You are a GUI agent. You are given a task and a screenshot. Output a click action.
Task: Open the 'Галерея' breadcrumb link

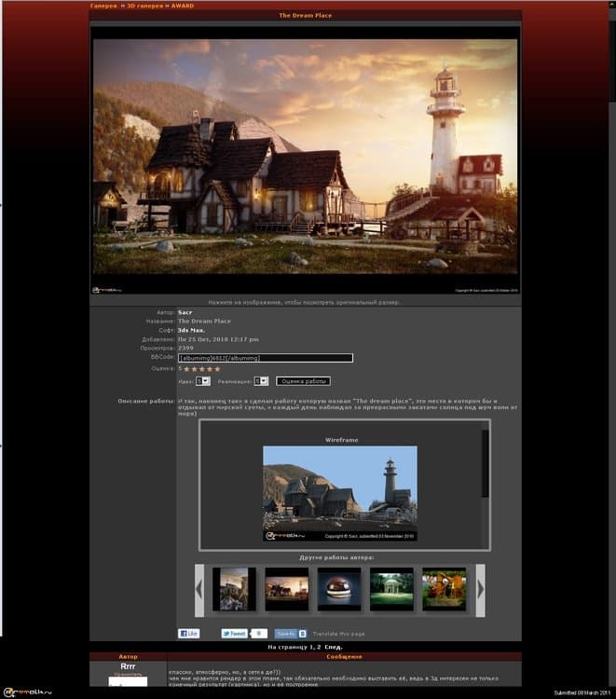(104, 6)
